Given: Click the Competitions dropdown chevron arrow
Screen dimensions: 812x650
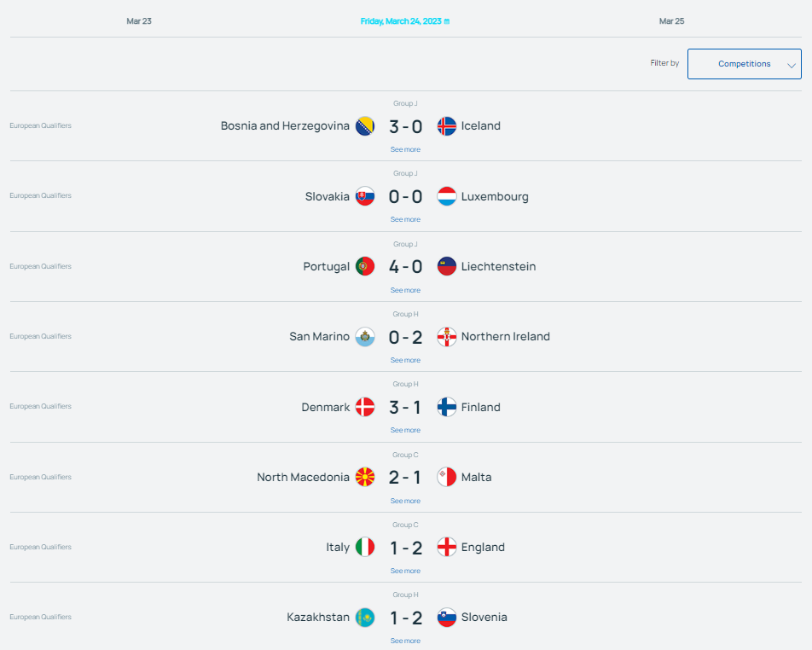Looking at the screenshot, I should [x=792, y=66].
